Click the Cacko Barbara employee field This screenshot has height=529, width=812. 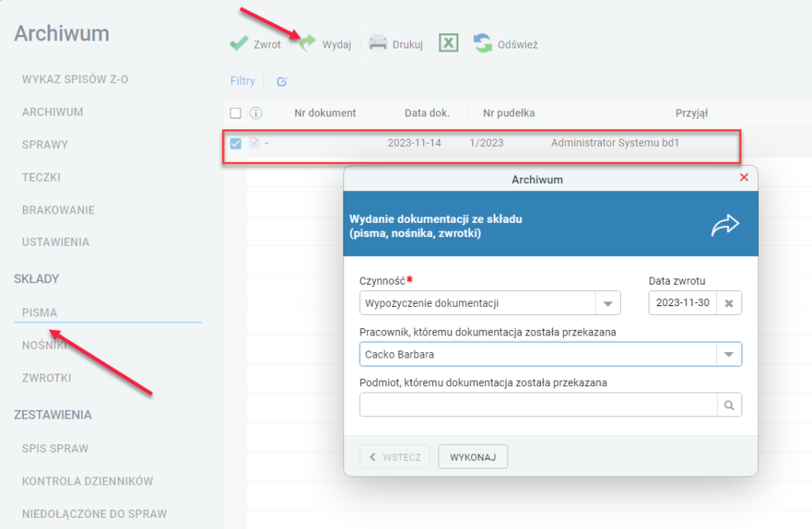click(x=550, y=355)
